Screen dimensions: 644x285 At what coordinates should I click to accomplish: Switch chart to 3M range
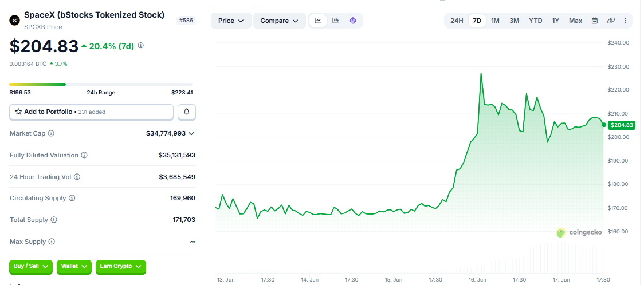point(514,21)
